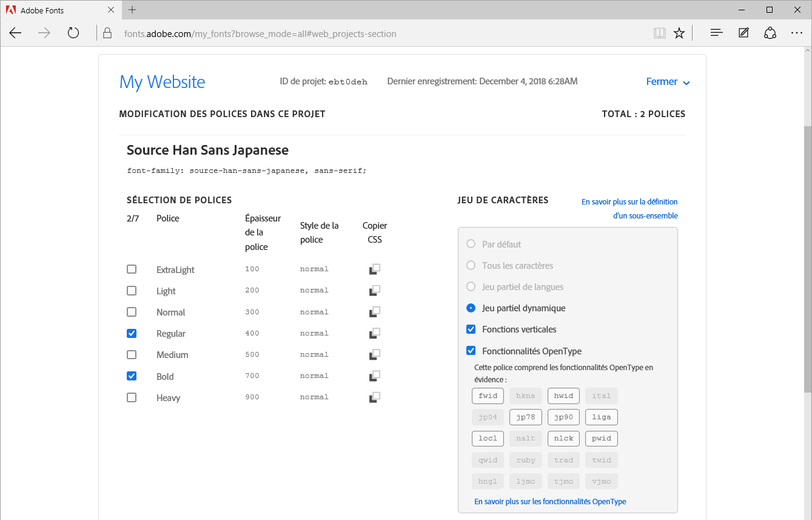Screen dimensions: 812x520
Task: Add page to favorites with star
Action: tap(679, 33)
